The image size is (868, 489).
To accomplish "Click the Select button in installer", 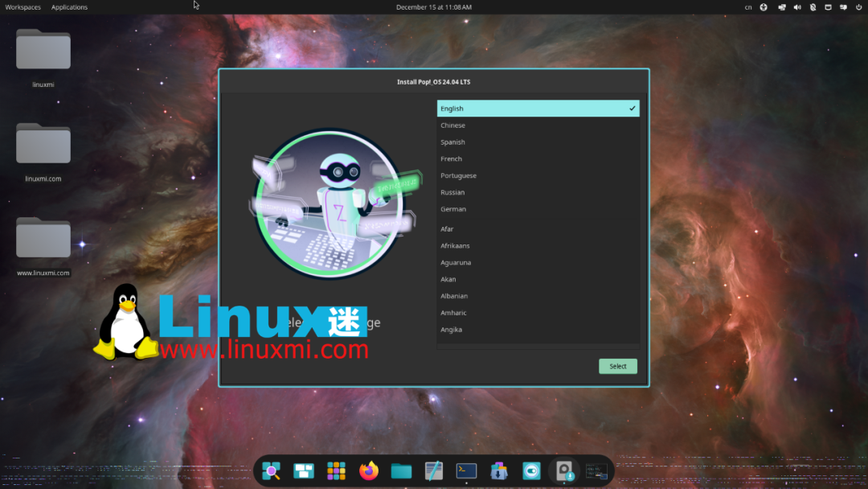I will click(x=618, y=366).
